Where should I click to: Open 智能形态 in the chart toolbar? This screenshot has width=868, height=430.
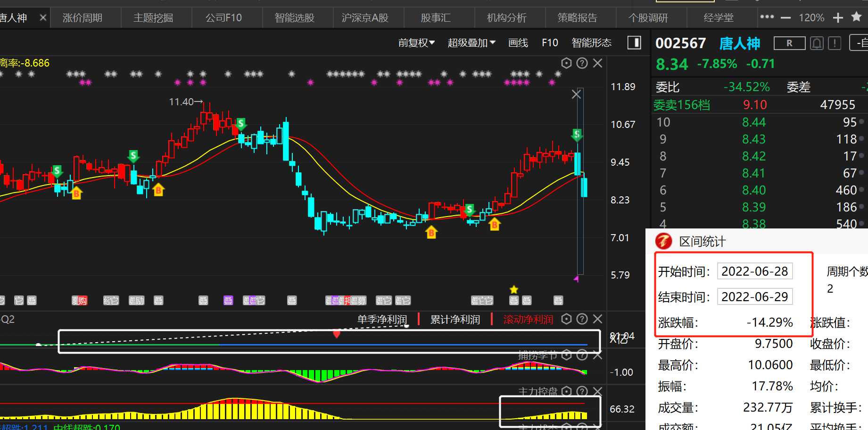coord(591,43)
